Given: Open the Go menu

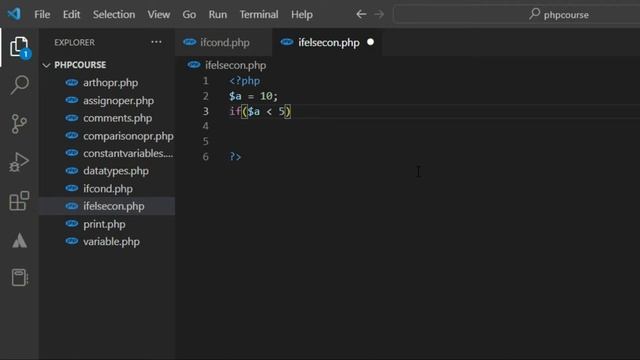Looking at the screenshot, I should [189, 15].
